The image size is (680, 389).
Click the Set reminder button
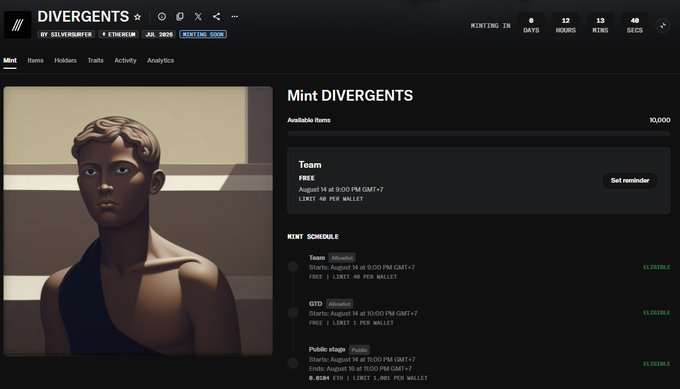(x=630, y=180)
